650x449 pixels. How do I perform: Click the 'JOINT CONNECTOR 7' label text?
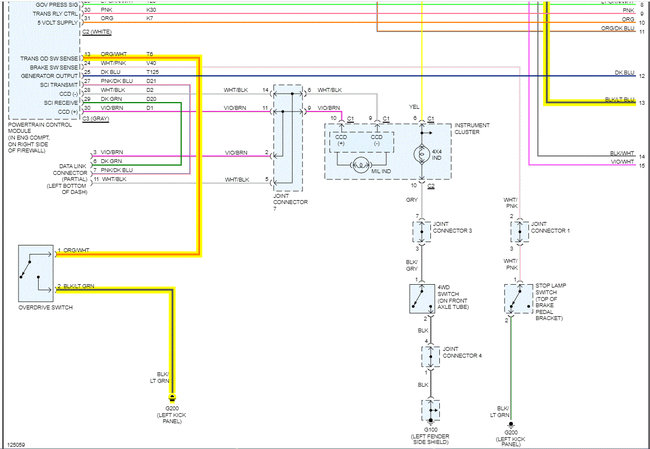290,202
